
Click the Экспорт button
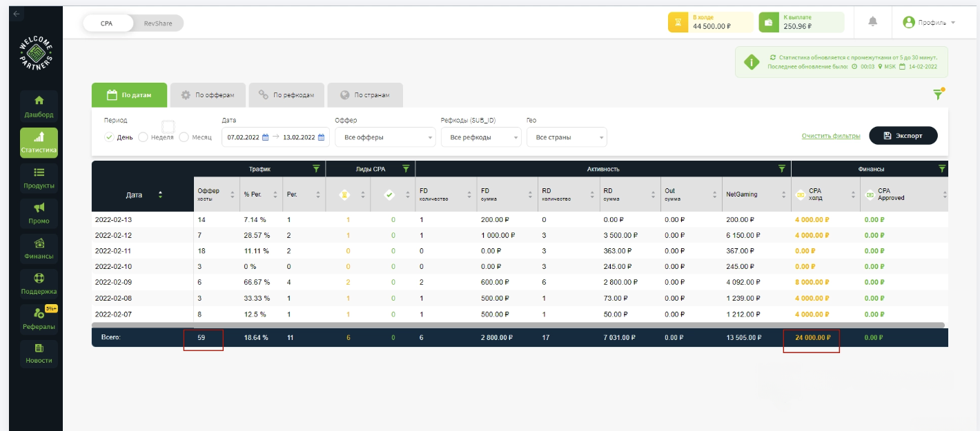pos(903,136)
